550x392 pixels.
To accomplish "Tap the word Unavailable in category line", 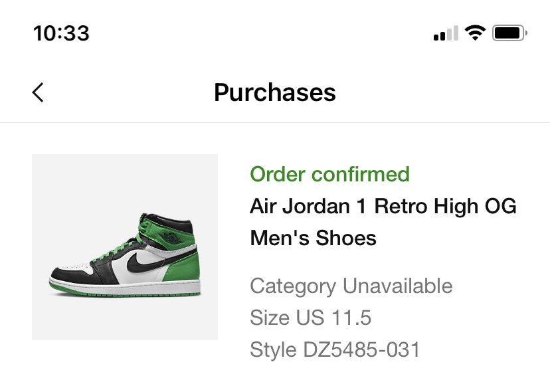I will point(397,286).
